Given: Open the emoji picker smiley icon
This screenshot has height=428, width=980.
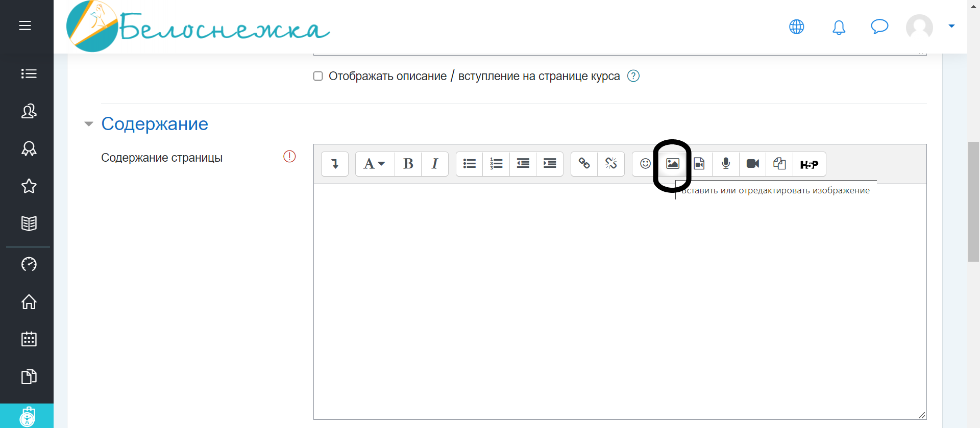Looking at the screenshot, I should click(x=645, y=164).
